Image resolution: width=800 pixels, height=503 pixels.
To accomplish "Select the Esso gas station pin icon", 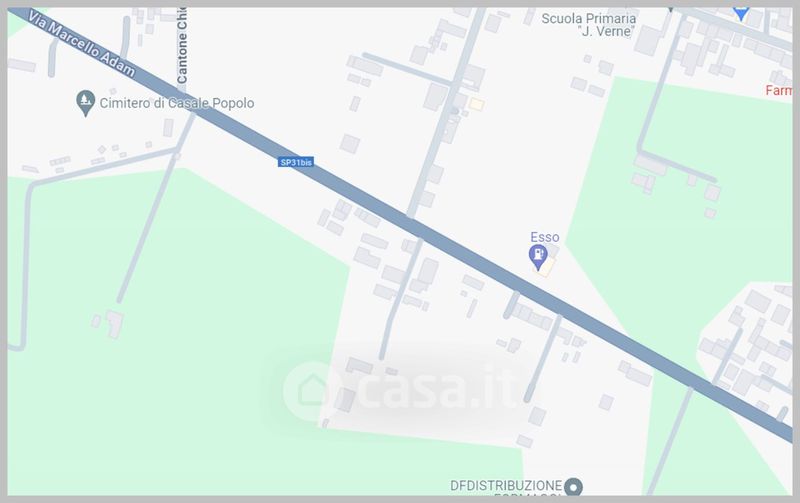I will coord(538,257).
